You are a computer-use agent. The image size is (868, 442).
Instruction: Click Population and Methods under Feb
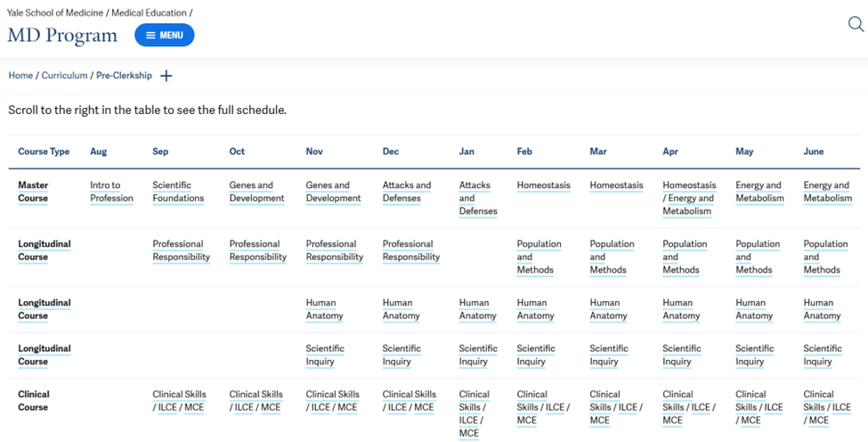point(539,257)
